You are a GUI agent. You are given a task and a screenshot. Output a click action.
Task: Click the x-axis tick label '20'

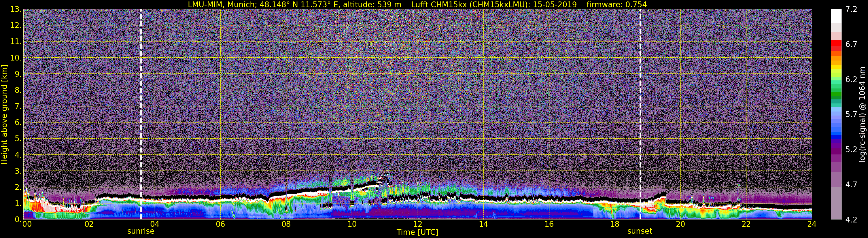click(x=680, y=224)
